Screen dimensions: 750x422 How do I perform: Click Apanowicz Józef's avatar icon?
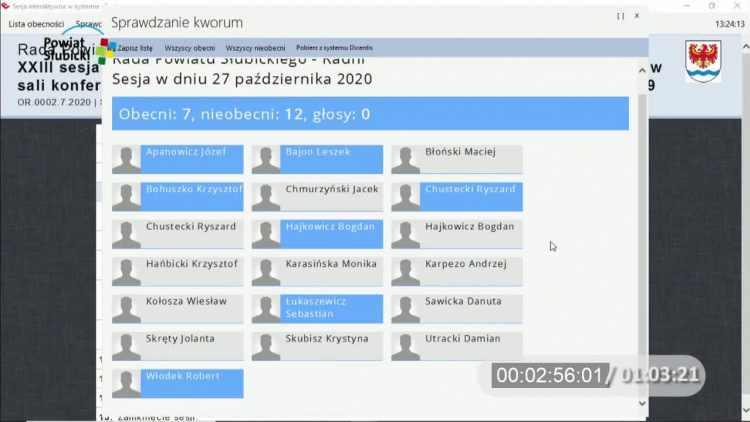pos(126,160)
